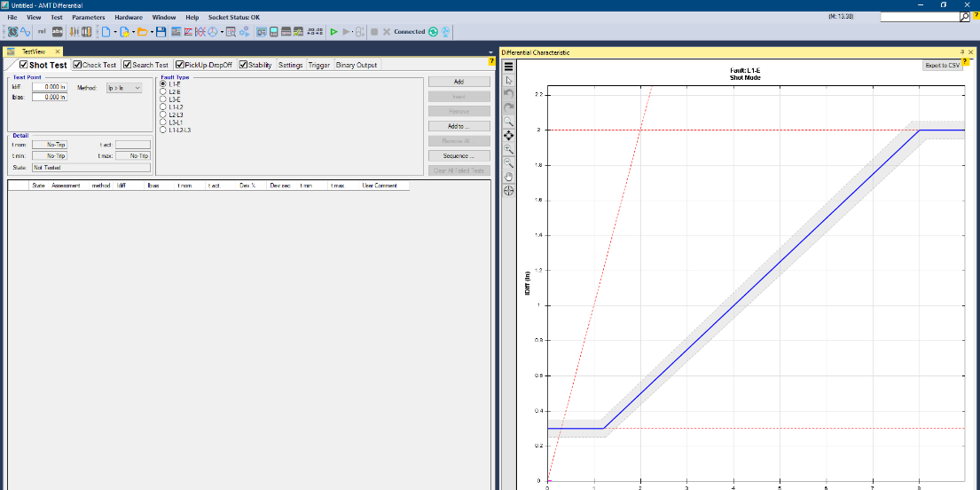
Task: Uncheck the Check Test checkbox
Action: pos(78,65)
